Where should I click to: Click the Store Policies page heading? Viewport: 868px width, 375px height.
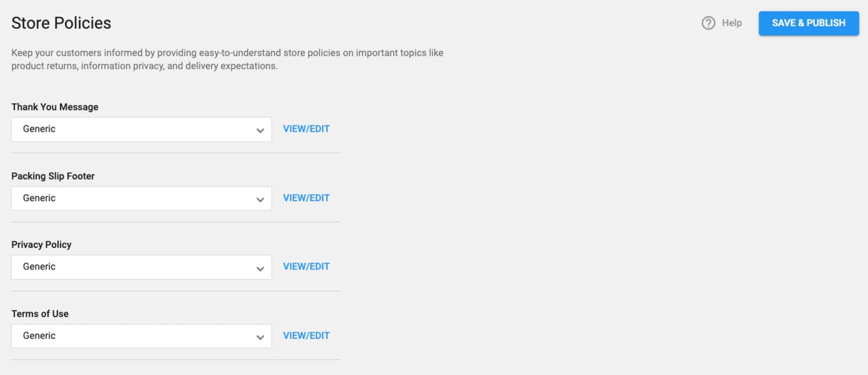point(61,23)
